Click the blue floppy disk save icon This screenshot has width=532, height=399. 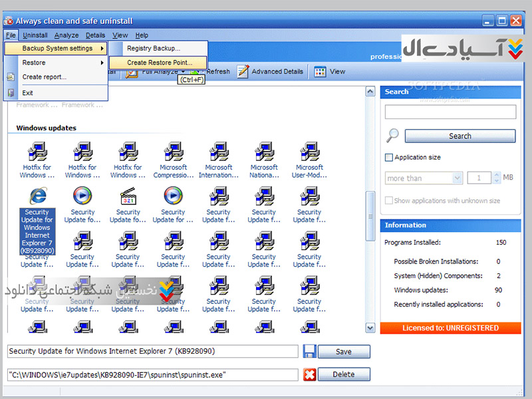(309, 352)
